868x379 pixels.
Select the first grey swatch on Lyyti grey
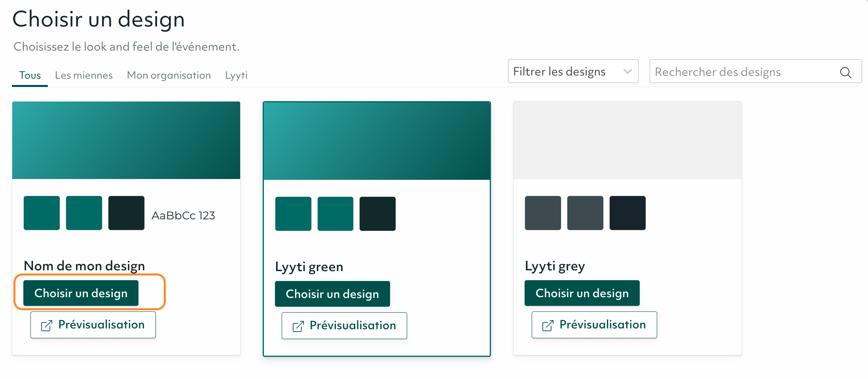tap(543, 213)
